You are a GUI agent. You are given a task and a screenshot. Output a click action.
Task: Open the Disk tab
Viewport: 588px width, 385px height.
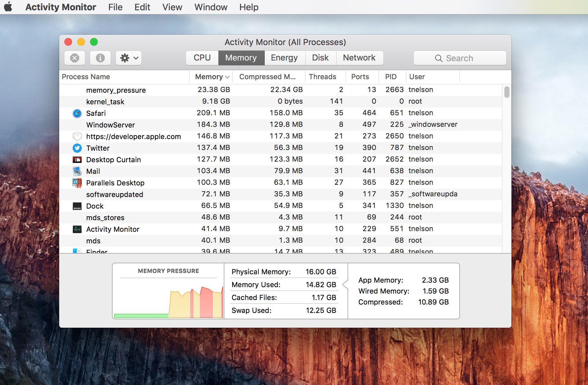[x=320, y=58]
